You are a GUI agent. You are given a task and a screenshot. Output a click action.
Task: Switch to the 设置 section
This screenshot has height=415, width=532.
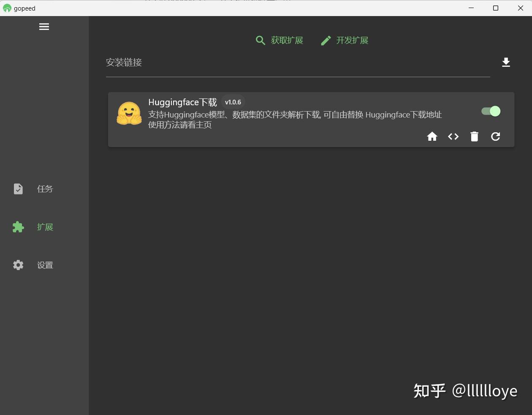[45, 265]
